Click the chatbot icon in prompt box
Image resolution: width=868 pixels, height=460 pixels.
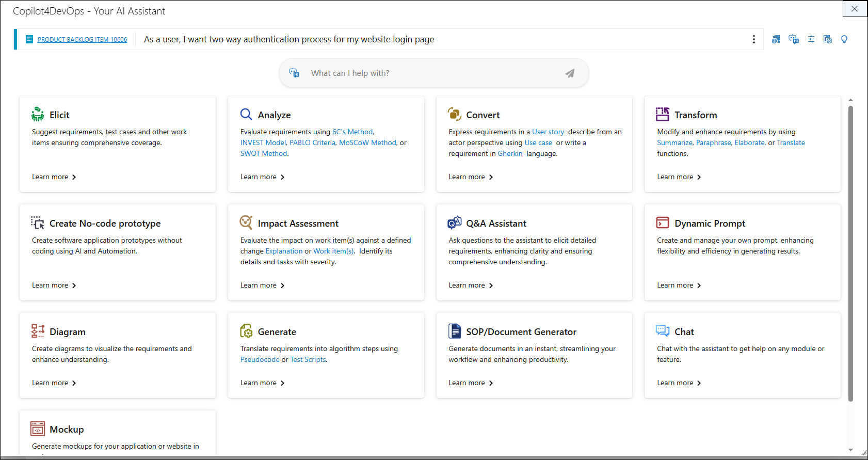[x=294, y=73]
